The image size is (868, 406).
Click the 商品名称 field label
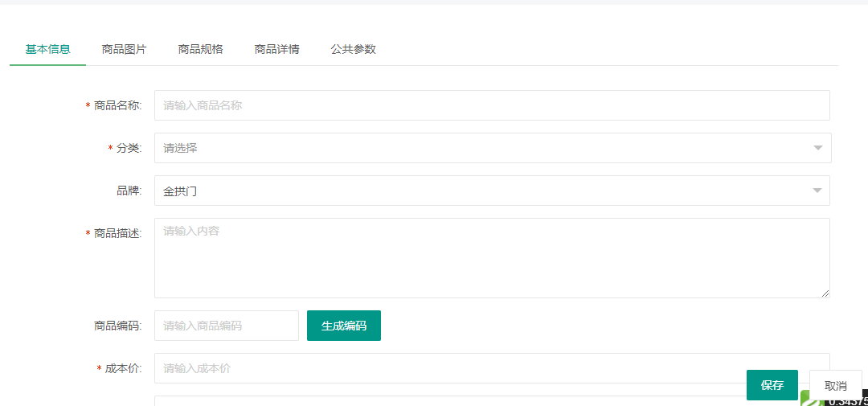117,105
